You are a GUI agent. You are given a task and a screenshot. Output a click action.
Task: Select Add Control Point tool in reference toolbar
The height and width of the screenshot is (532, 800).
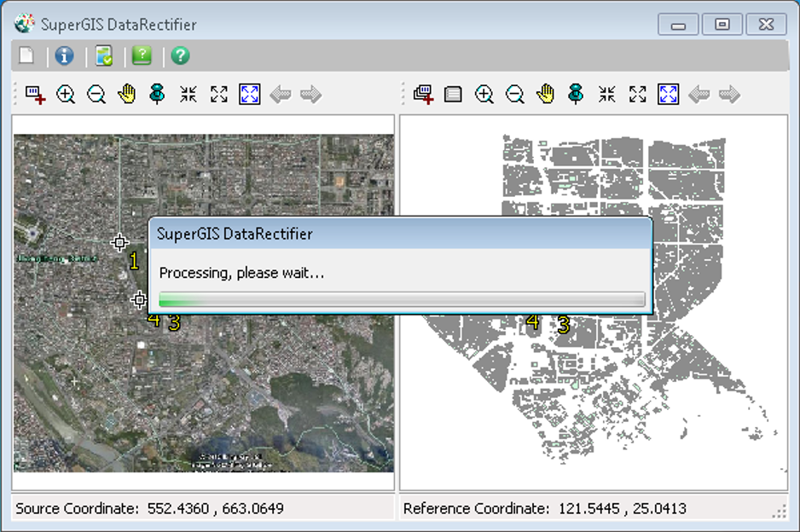tap(424, 95)
